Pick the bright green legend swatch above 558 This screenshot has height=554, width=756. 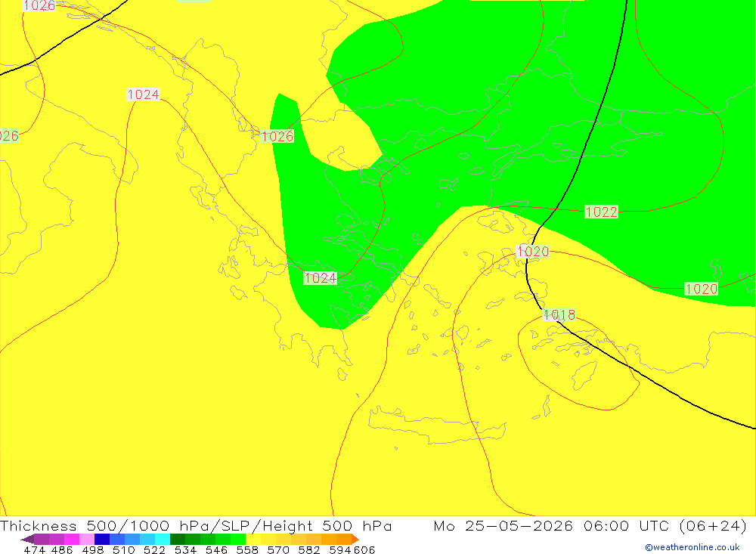pyautogui.click(x=238, y=539)
